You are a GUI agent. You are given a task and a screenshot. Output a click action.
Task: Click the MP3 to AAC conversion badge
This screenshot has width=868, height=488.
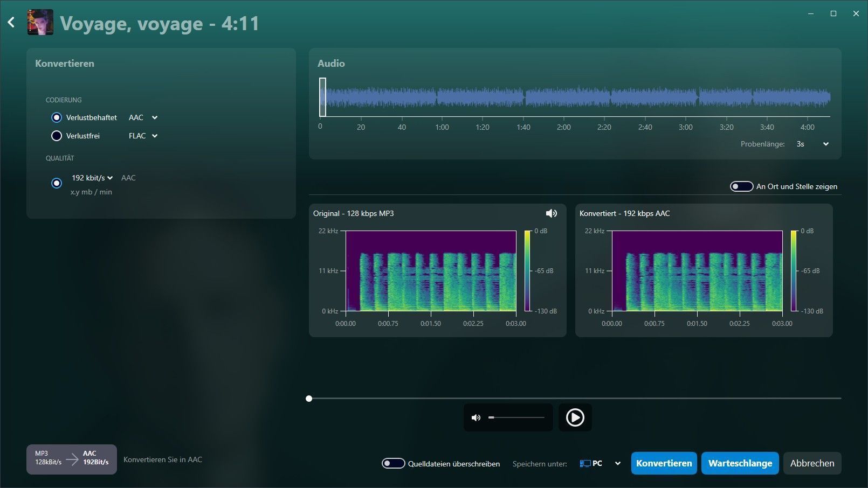72,459
